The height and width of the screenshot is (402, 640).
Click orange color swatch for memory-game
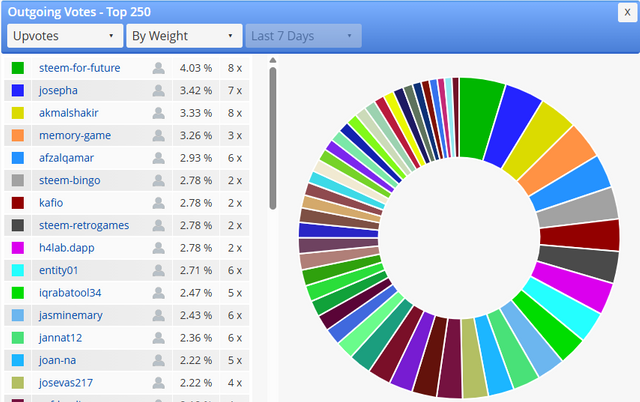pos(18,135)
